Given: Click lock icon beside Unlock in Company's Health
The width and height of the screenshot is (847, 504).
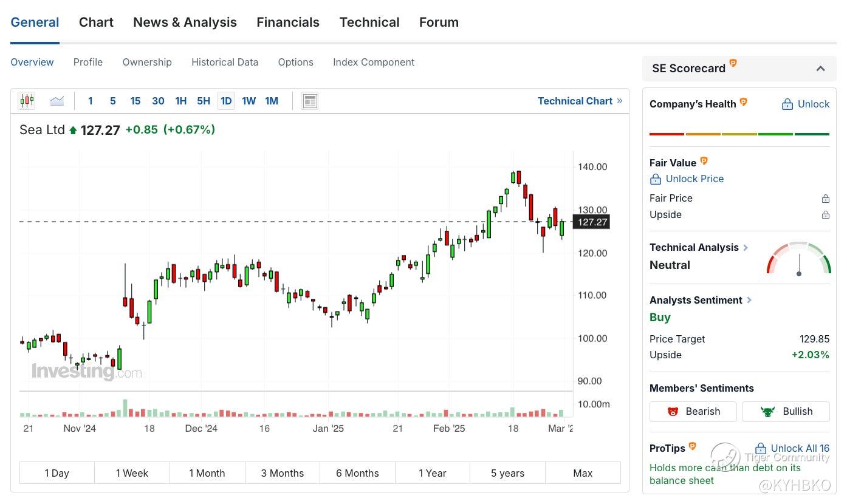Looking at the screenshot, I should point(787,104).
